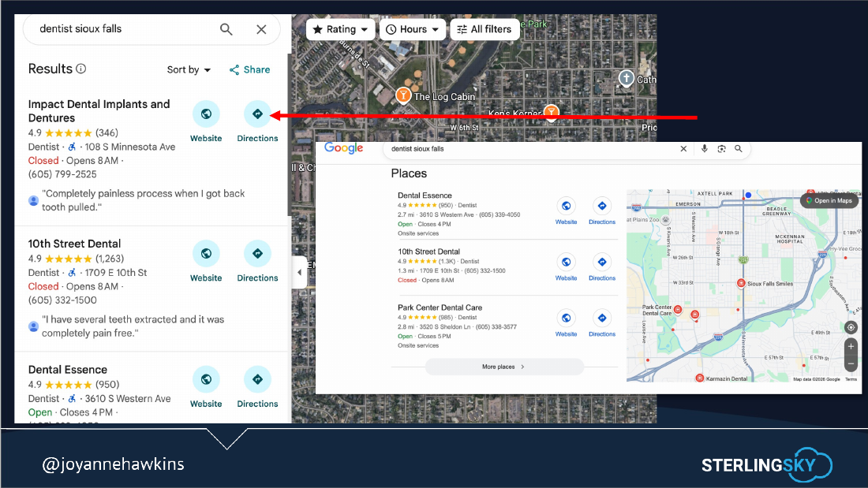
Task: Click the Terms link on mini map
Action: (851, 379)
